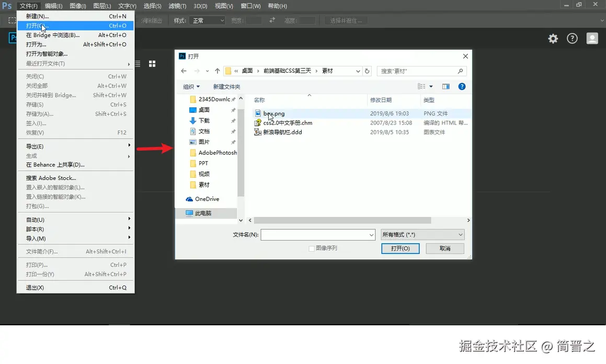
Task: Expand the 样式 style dropdown
Action: click(x=208, y=20)
